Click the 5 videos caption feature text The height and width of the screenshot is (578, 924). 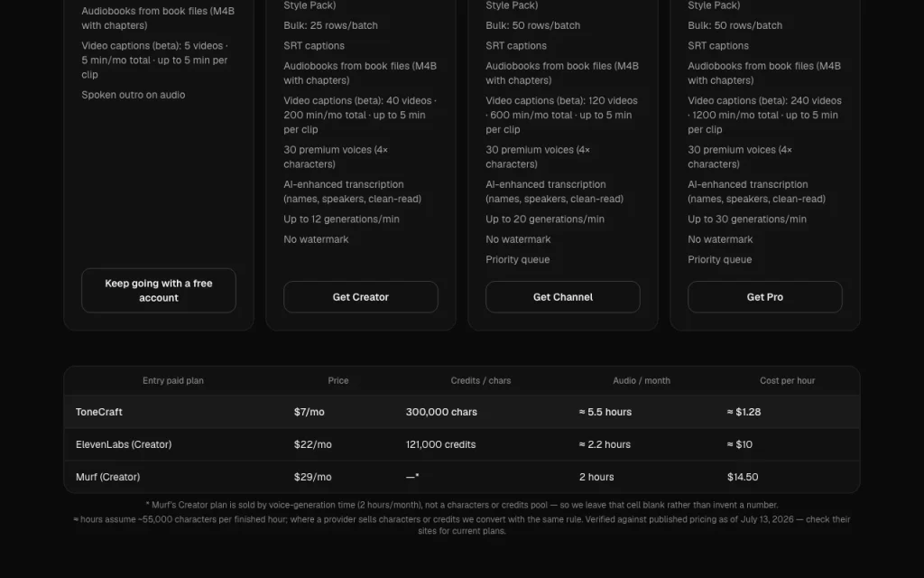[x=155, y=61]
